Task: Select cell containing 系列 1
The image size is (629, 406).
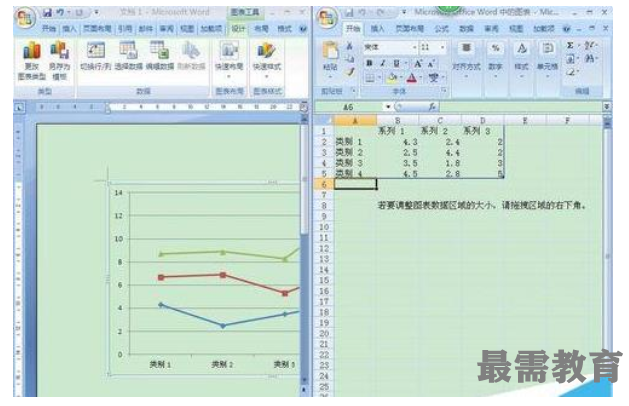Action: click(x=398, y=131)
